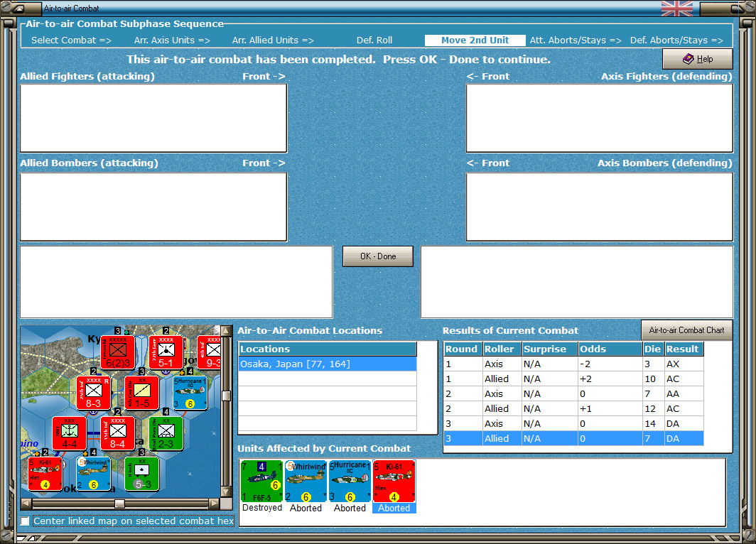Click the Destroyed label under F6F-5
The width and height of the screenshot is (756, 544).
pos(262,508)
